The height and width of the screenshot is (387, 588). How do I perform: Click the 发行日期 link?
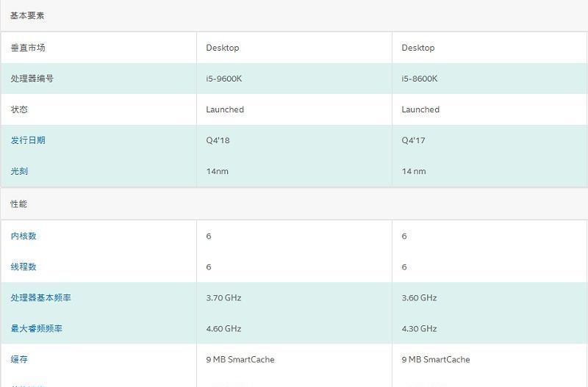click(28, 140)
